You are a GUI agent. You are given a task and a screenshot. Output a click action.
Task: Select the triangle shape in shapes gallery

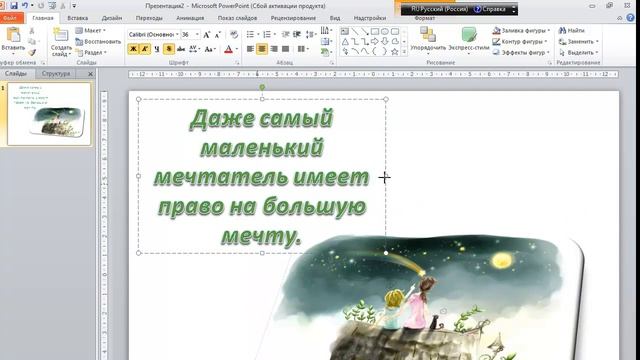click(345, 42)
